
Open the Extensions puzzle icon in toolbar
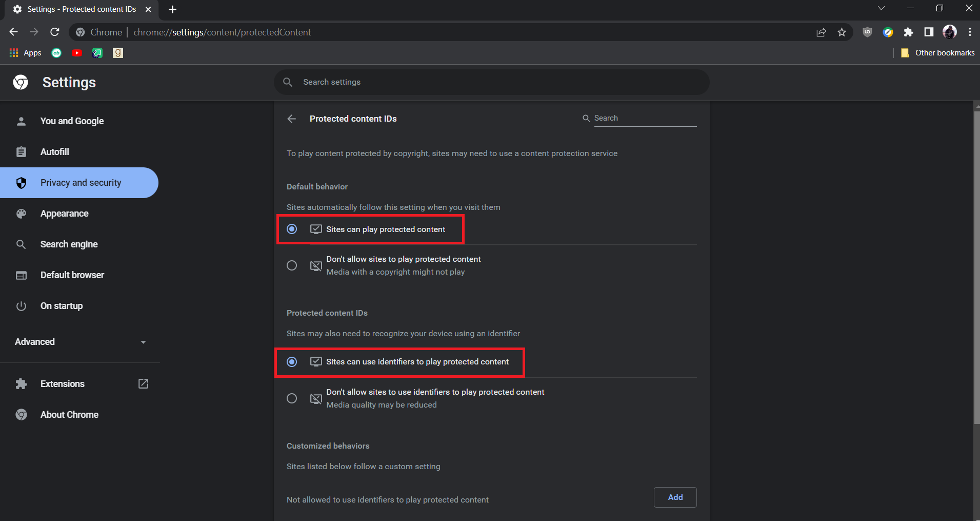click(x=908, y=32)
